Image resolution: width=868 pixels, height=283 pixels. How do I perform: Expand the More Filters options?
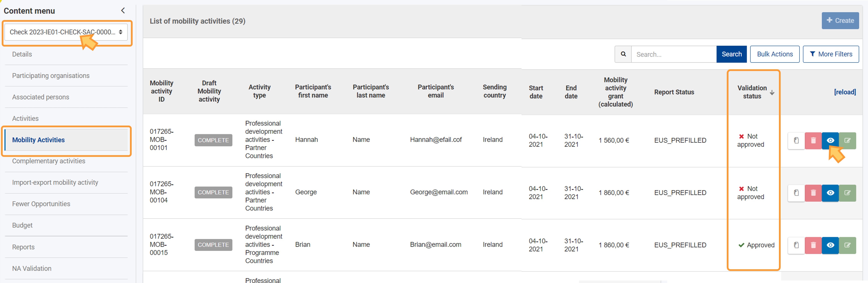[831, 54]
